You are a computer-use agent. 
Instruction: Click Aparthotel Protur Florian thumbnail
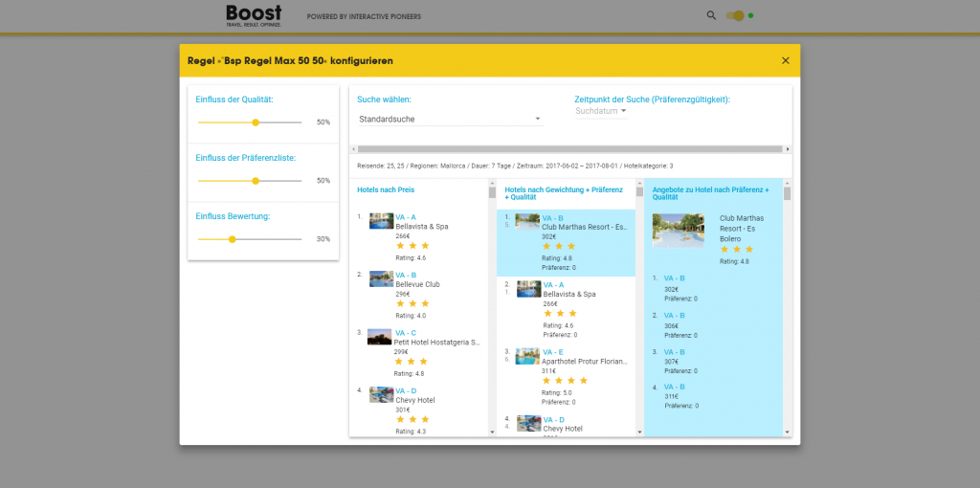coord(527,357)
